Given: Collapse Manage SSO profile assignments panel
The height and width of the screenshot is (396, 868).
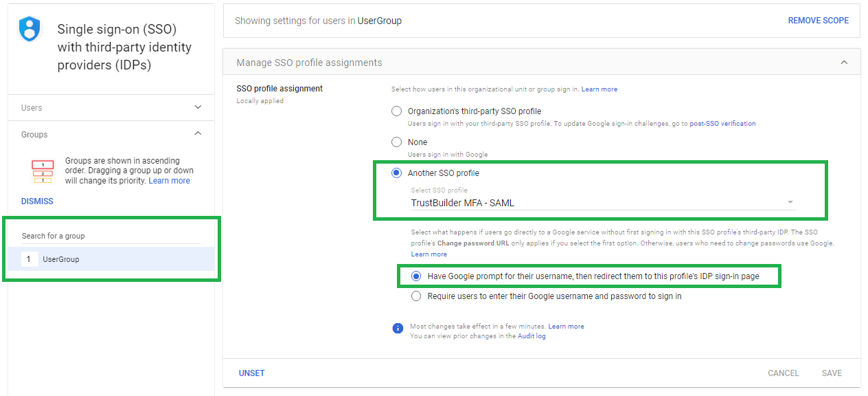Looking at the screenshot, I should coord(844,63).
